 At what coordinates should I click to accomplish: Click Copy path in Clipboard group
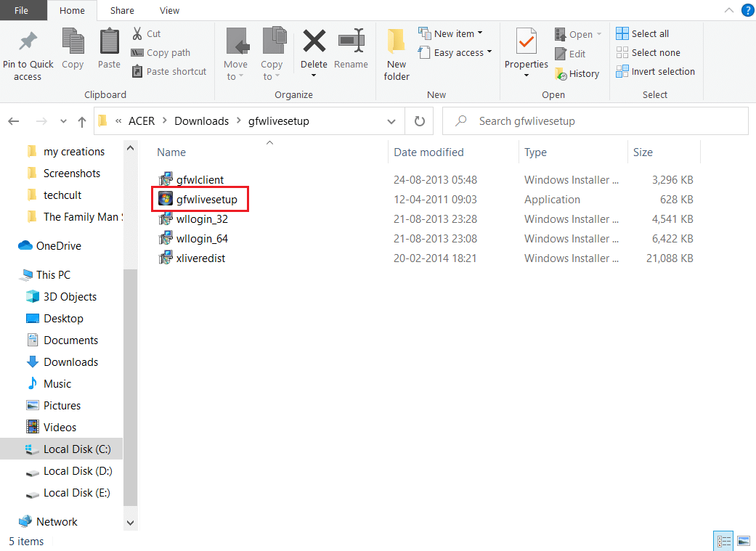pos(161,52)
